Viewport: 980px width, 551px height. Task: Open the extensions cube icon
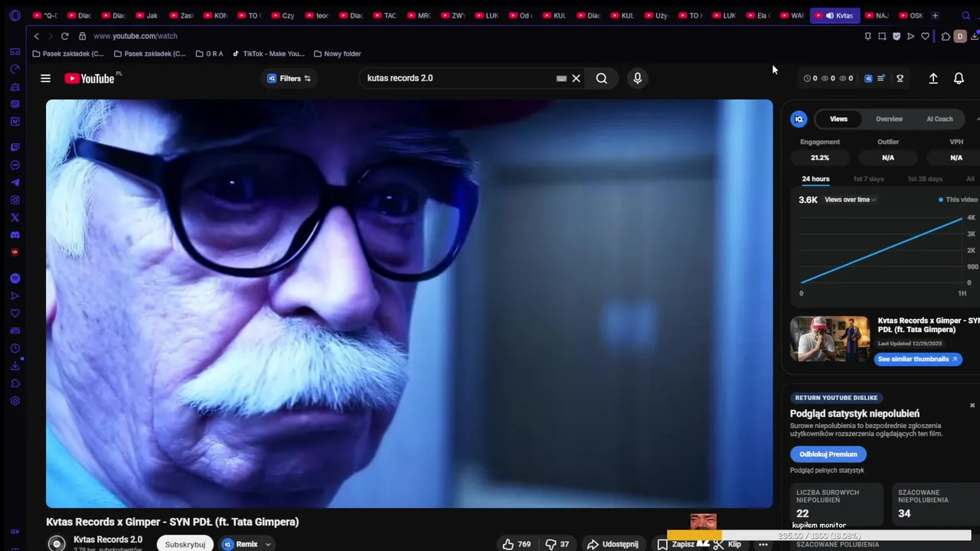click(946, 36)
